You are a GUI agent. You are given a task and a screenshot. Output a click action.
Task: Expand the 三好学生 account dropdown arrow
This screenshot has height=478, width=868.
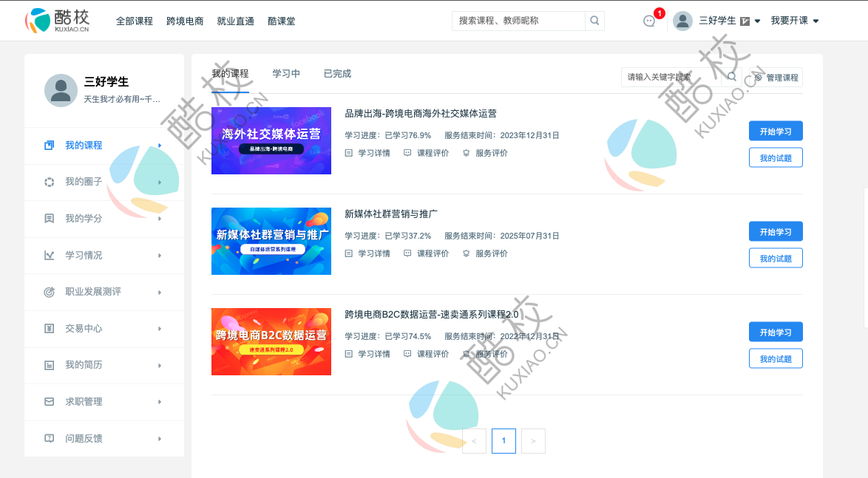pos(757,21)
